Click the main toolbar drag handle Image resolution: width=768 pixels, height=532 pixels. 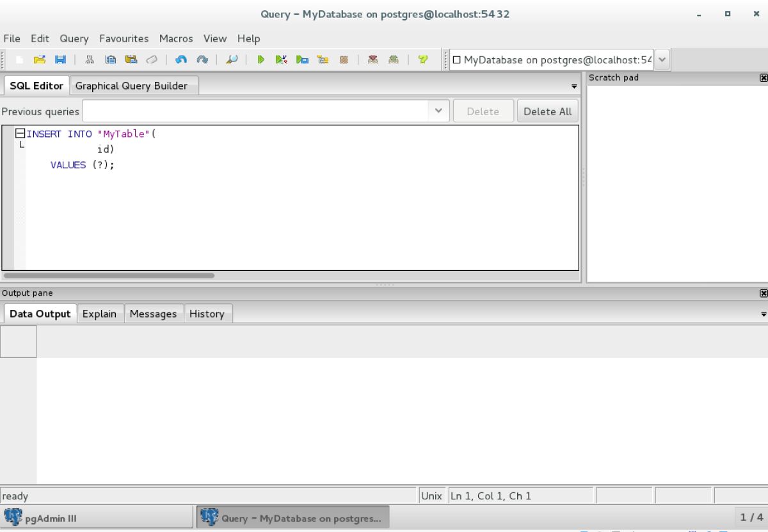tap(3, 60)
